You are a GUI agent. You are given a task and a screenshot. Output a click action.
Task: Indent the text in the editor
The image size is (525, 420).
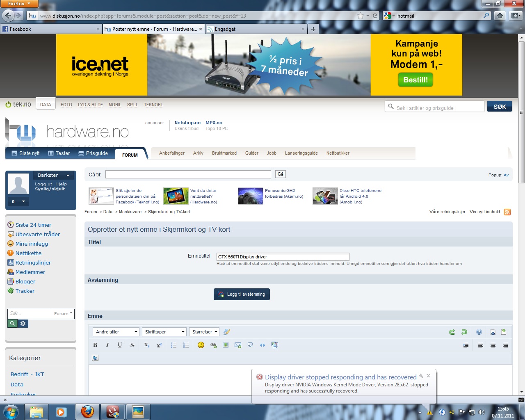click(466, 345)
